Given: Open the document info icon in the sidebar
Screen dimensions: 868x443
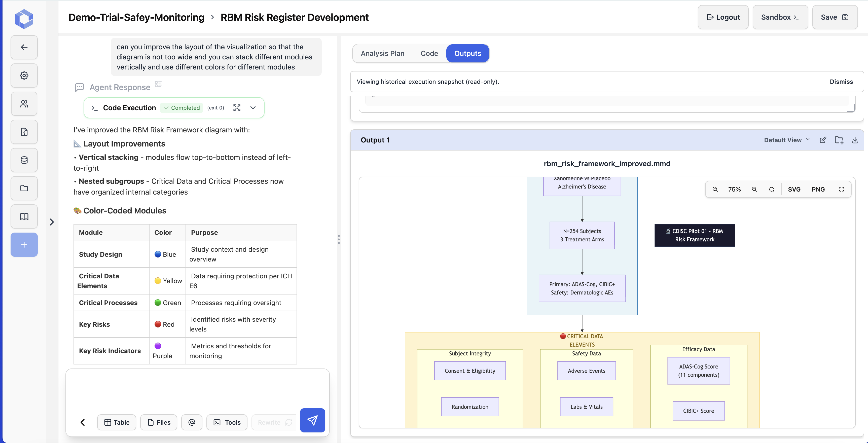Looking at the screenshot, I should [x=24, y=132].
